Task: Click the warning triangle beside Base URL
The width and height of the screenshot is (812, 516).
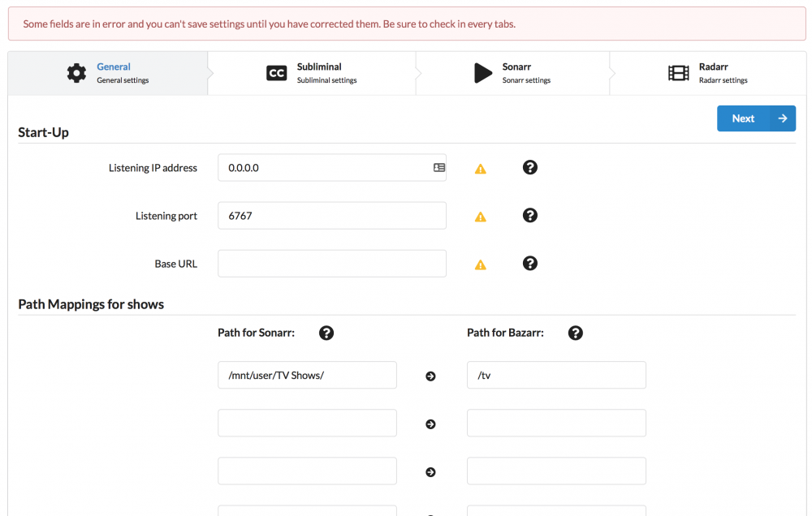Action: [x=481, y=265]
